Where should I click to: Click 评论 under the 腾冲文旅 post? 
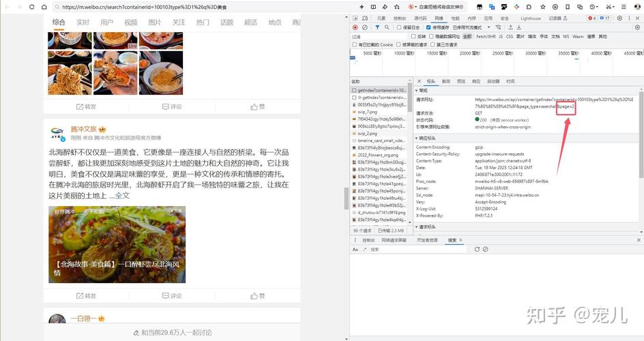(172, 296)
